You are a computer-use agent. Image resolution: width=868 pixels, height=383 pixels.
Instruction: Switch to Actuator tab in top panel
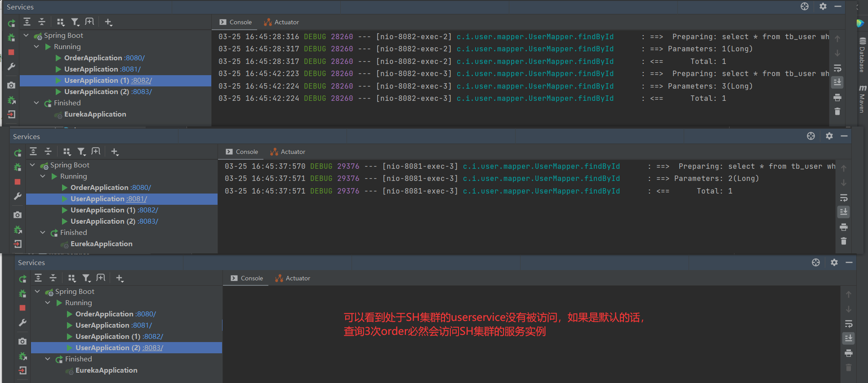click(281, 22)
